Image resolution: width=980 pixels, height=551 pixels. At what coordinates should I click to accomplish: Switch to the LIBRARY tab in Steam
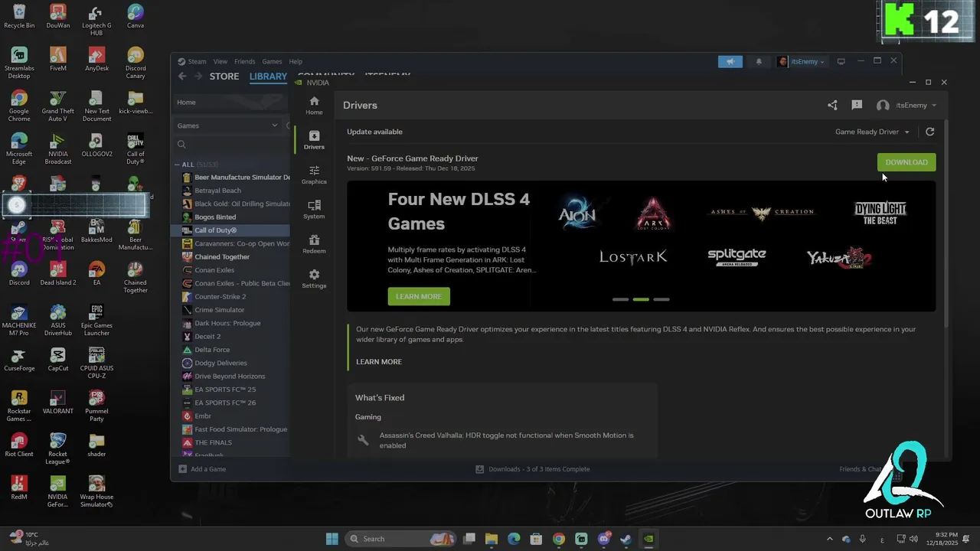268,77
